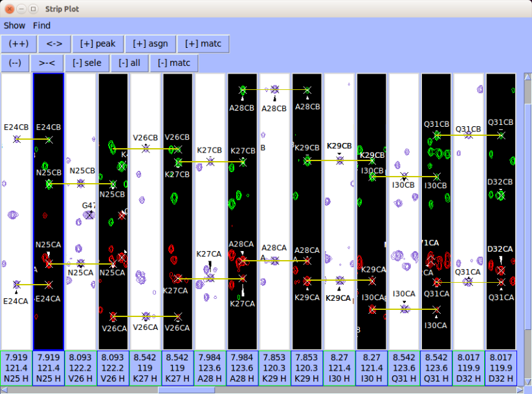Image resolution: width=532 pixels, height=394 pixels.
Task: Maximize the Strip Plot window
Action: (33, 9)
